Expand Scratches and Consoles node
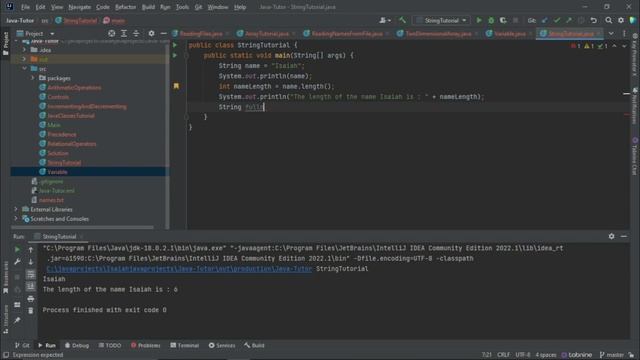 (x=16, y=219)
